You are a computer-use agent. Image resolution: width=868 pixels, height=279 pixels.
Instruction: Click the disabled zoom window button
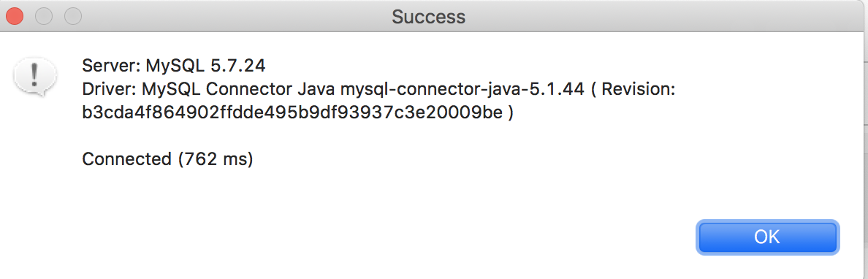click(x=73, y=16)
